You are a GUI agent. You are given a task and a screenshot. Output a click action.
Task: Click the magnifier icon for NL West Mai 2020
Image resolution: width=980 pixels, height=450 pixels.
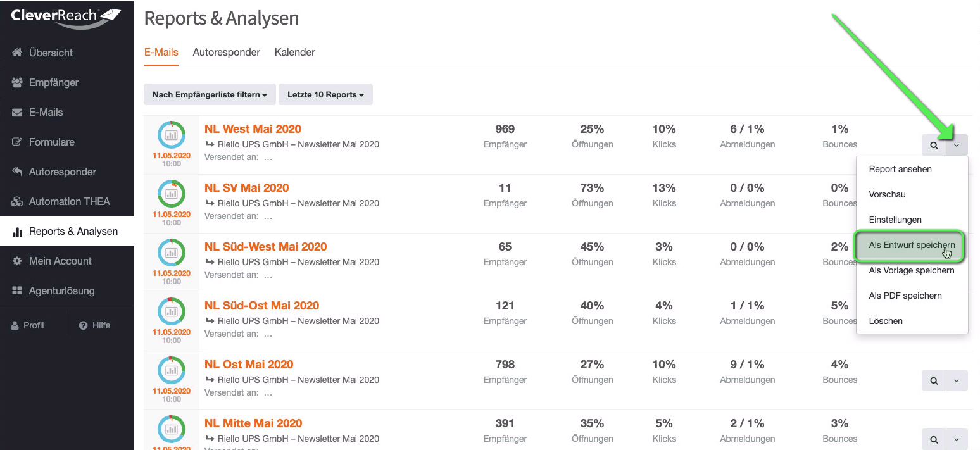coord(934,145)
